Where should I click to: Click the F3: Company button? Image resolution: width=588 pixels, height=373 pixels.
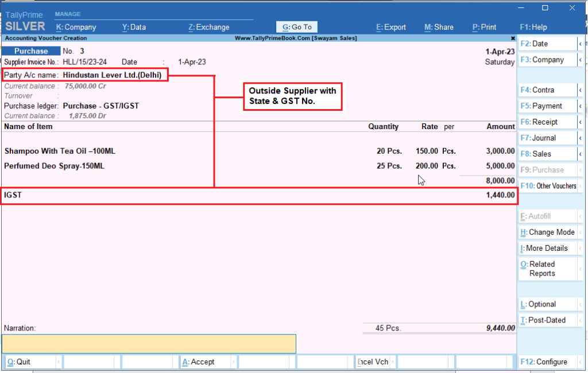[x=547, y=60]
